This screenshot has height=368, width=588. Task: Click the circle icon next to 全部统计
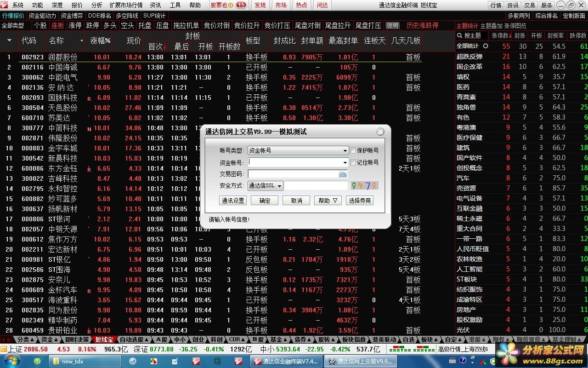click(x=486, y=46)
